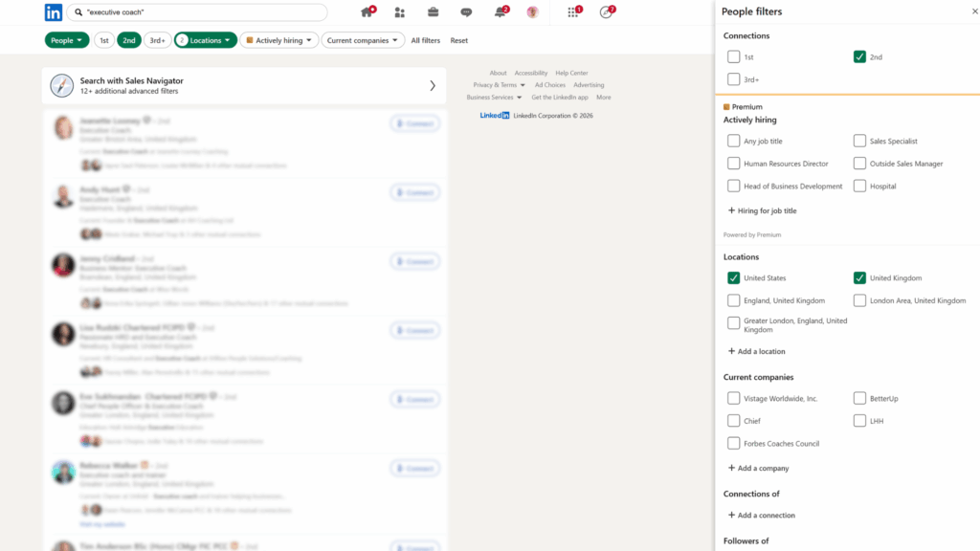Image resolution: width=980 pixels, height=551 pixels.
Task: Uncheck the United States location
Action: [734, 278]
